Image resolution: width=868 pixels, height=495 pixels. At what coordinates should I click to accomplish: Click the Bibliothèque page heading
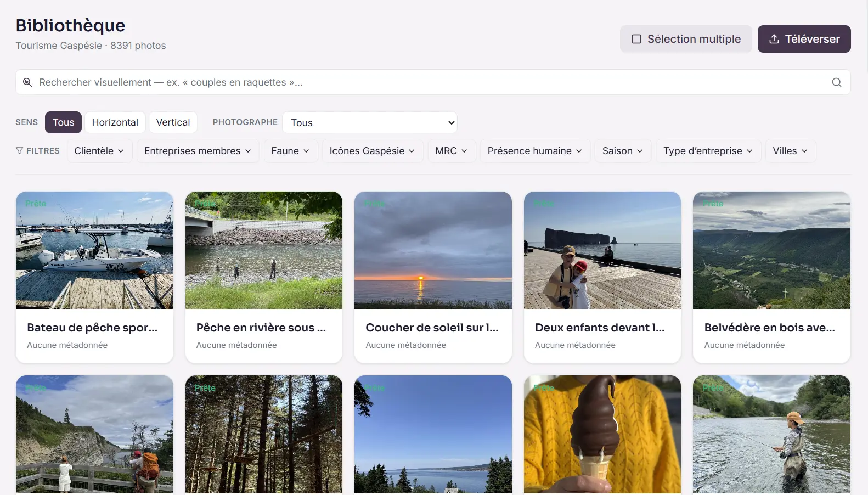(x=70, y=25)
